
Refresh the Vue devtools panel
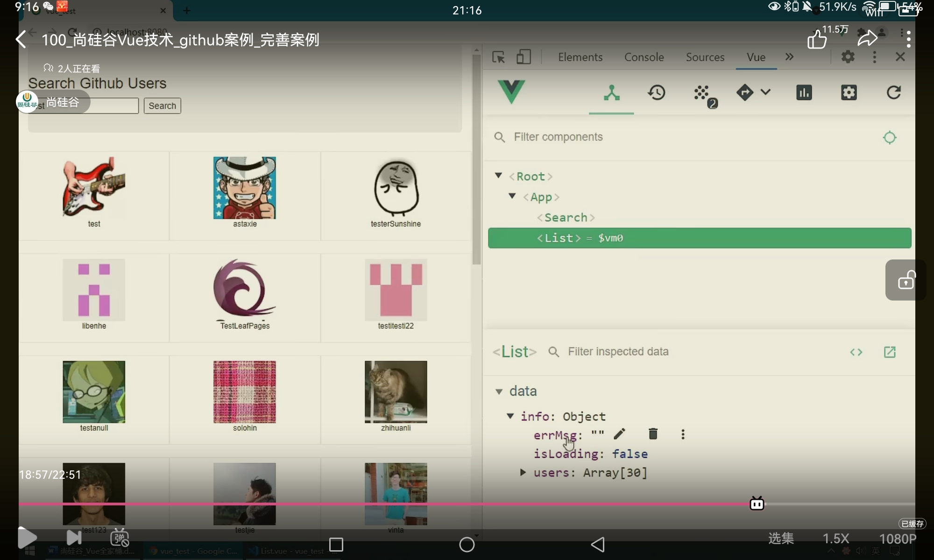[893, 92]
